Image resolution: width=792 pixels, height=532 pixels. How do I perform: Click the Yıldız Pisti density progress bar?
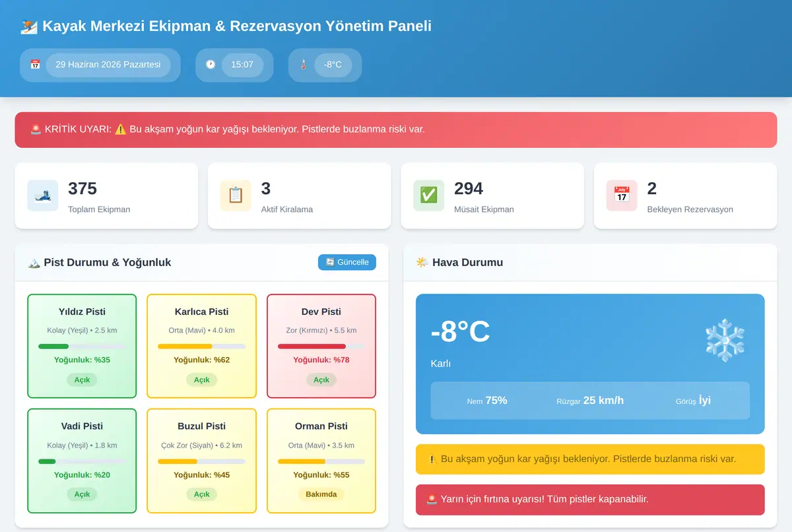tap(82, 347)
